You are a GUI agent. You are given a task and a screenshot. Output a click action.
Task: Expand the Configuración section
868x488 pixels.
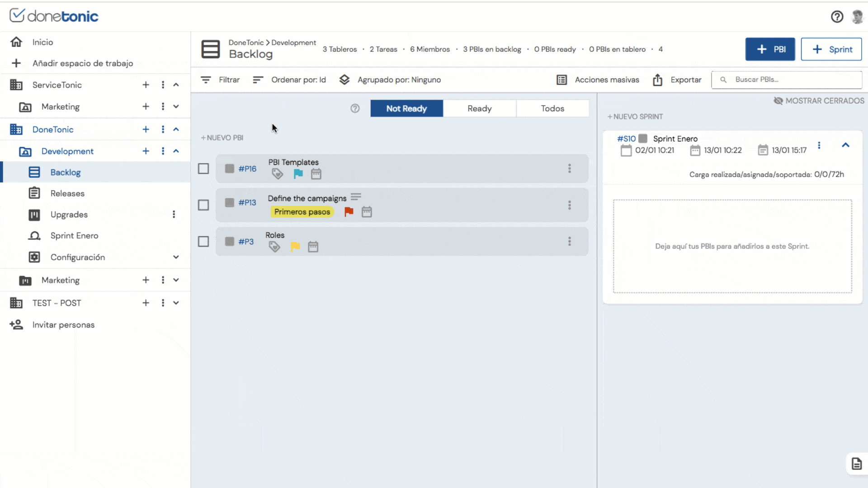point(176,257)
